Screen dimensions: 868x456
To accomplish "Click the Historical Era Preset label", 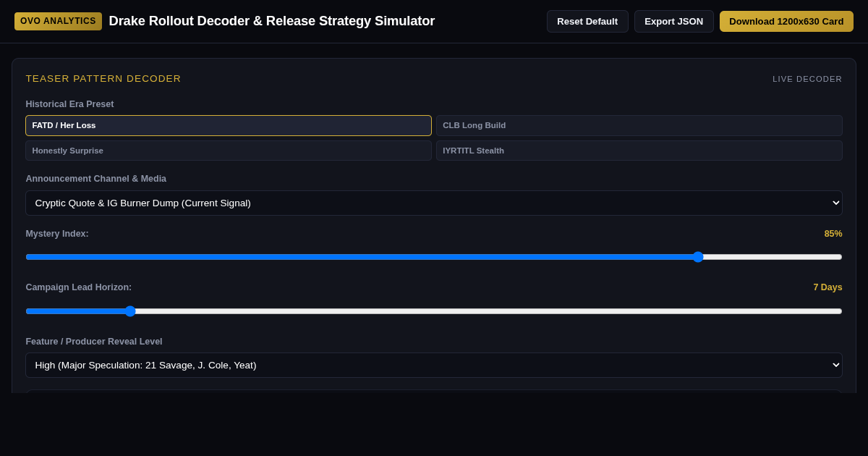I will [x=69, y=104].
